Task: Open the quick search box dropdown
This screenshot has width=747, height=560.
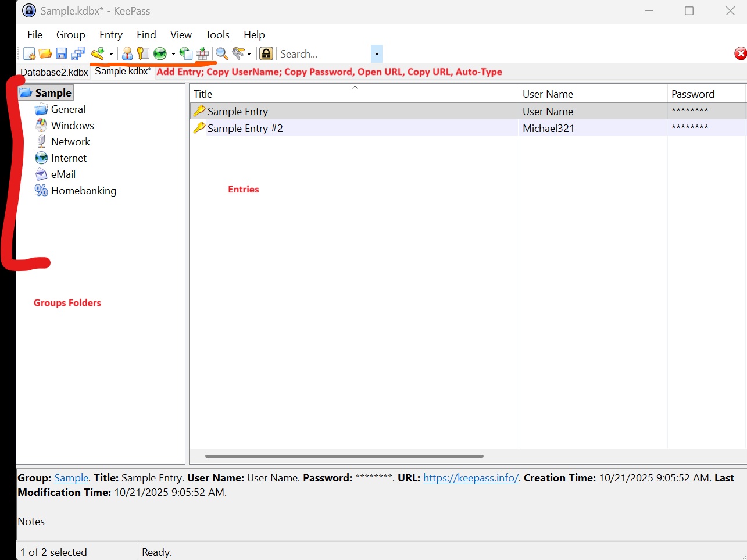Action: [x=377, y=54]
